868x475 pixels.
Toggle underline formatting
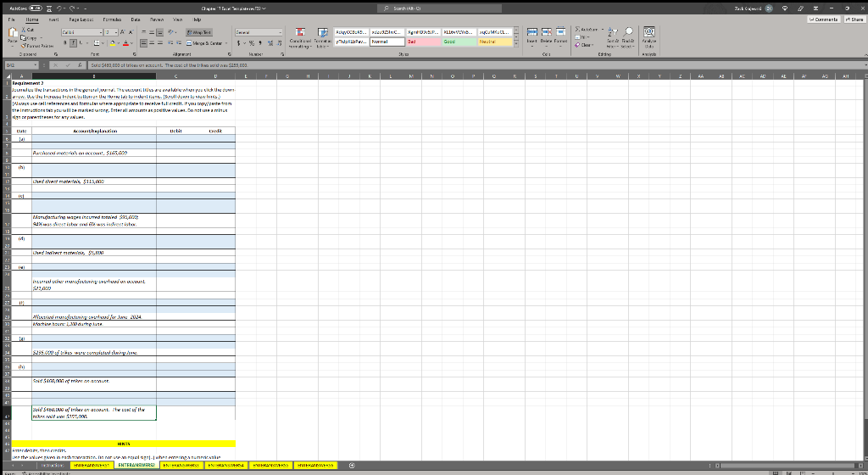click(81, 43)
